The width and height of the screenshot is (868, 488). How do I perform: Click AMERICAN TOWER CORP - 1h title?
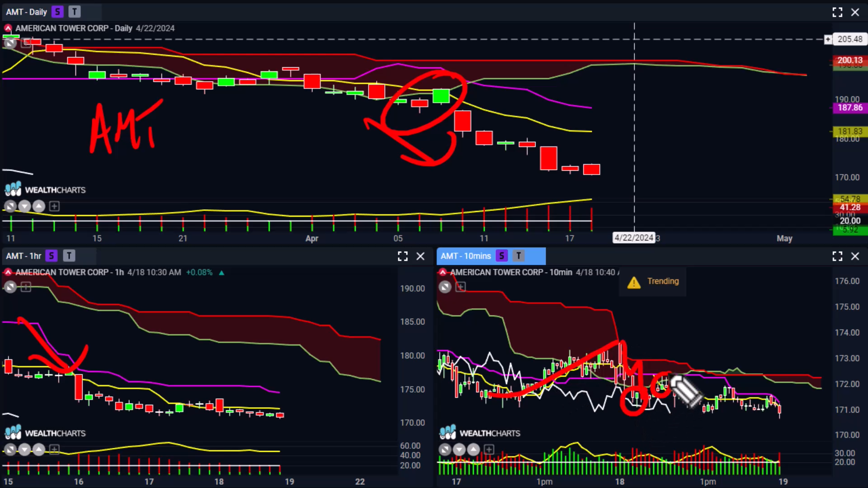coord(70,272)
